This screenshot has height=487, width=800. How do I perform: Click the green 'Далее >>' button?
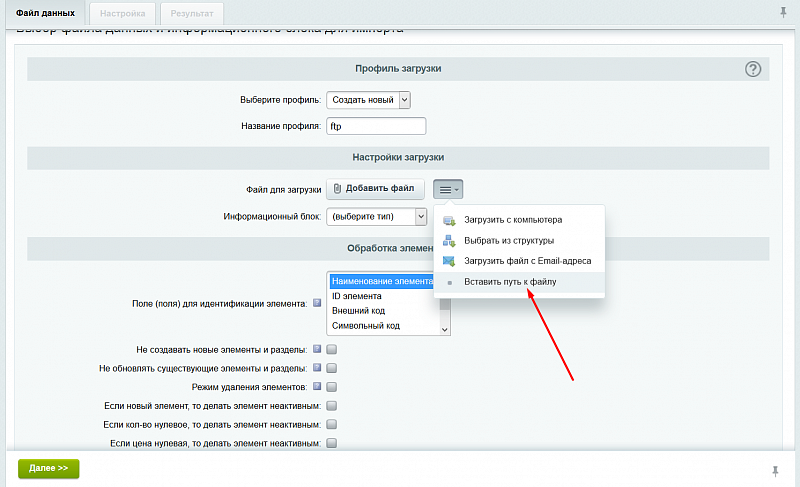[x=48, y=468]
